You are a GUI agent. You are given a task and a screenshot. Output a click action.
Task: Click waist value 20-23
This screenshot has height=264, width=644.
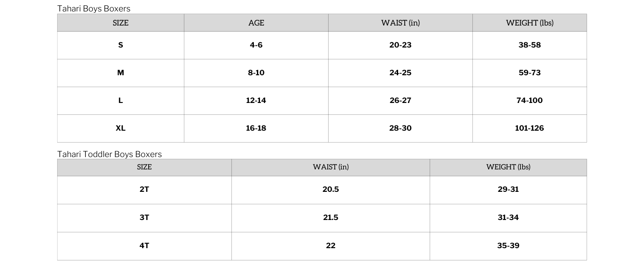[x=400, y=45]
